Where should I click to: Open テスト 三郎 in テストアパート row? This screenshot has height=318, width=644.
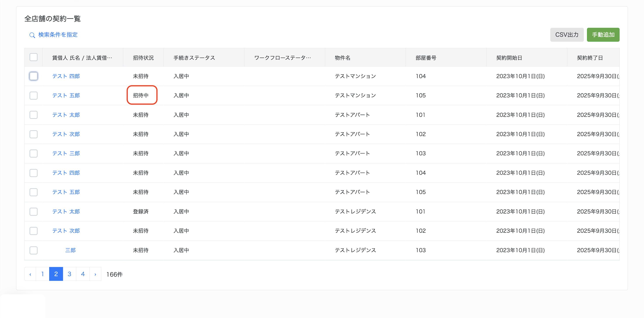pos(66,153)
